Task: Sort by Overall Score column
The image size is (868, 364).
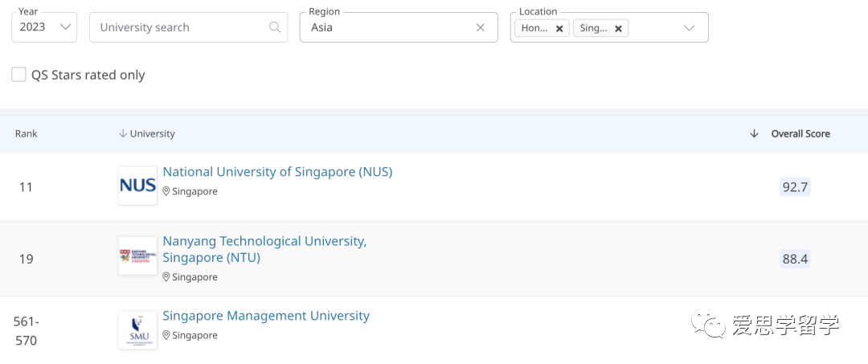Action: tap(800, 134)
